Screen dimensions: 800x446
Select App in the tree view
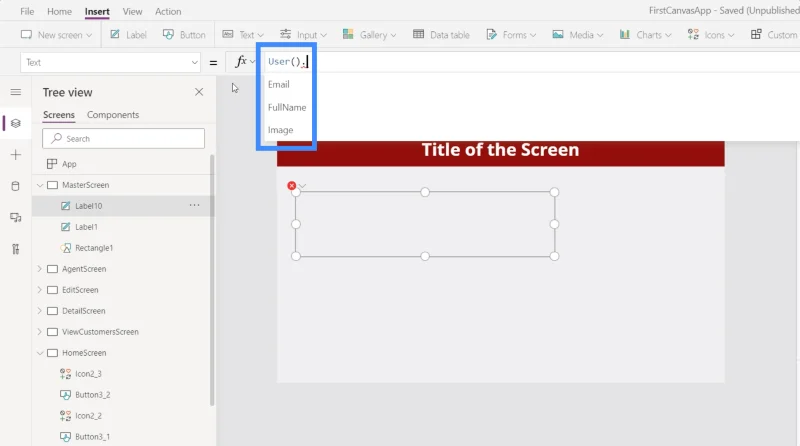[x=69, y=164]
